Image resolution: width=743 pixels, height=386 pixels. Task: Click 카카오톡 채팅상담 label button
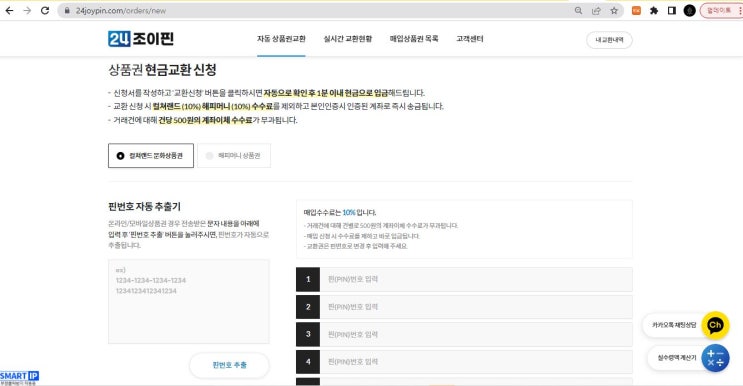(674, 325)
